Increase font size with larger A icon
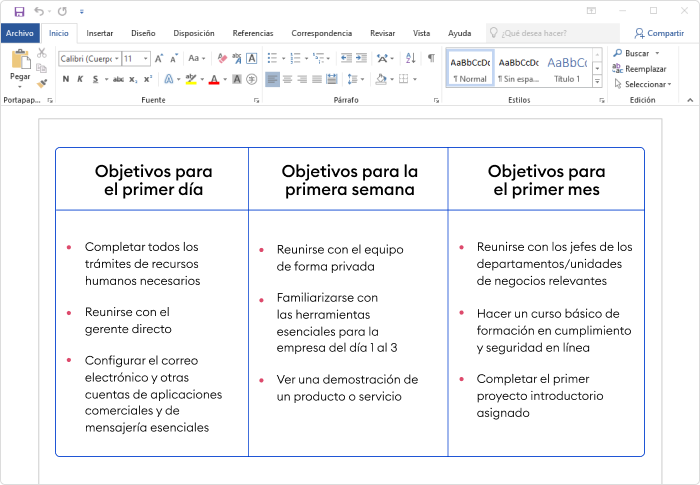 (x=159, y=58)
